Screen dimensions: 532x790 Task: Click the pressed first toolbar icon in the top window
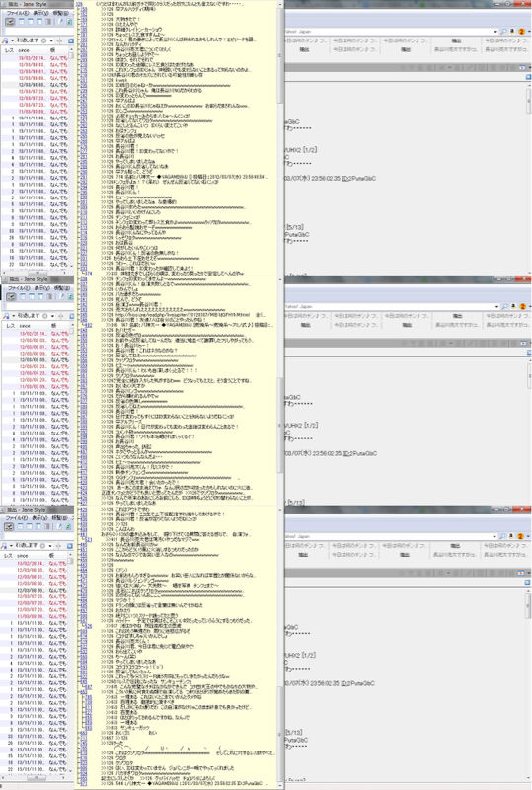pyautogui.click(x=10, y=22)
